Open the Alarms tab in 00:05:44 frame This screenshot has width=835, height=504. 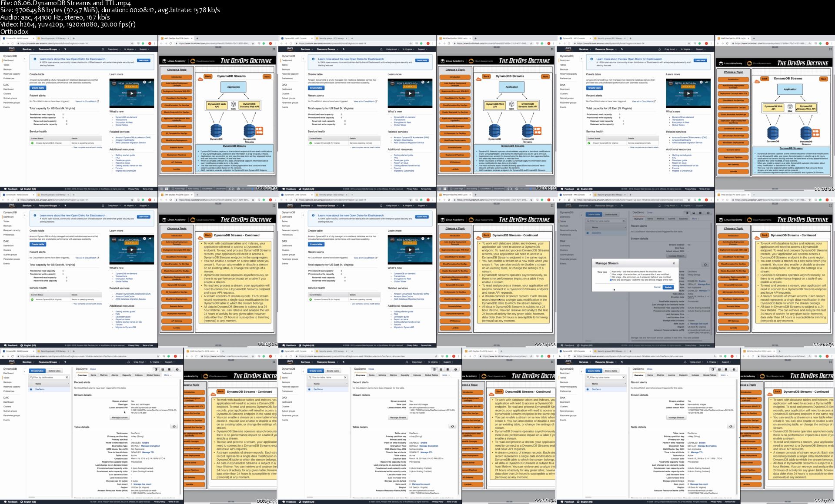(115, 375)
